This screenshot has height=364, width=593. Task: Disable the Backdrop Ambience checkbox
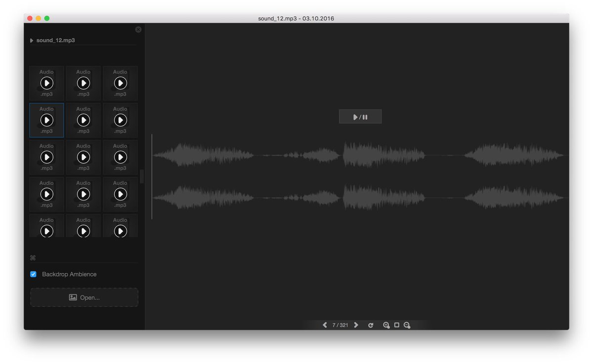coord(33,274)
